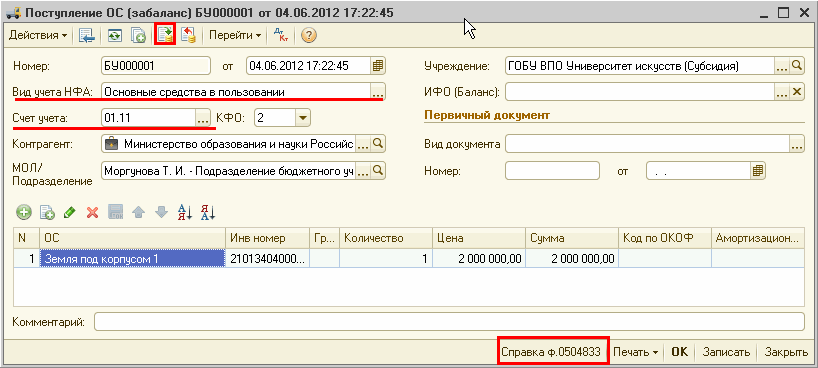Open the Дт/Кт accounting entries icon

[281, 35]
